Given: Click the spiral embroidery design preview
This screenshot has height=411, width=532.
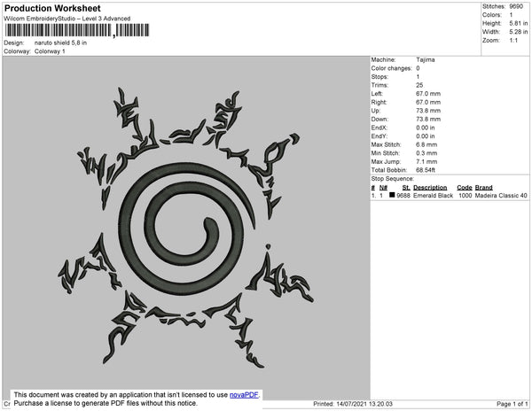Looking at the screenshot, I should [186, 228].
